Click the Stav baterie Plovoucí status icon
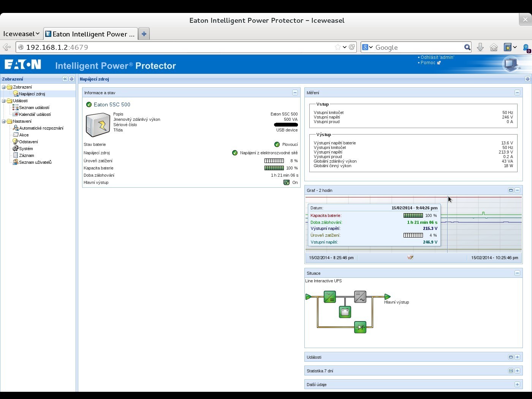Viewport: 532px width, 399px height. pyautogui.click(x=277, y=144)
